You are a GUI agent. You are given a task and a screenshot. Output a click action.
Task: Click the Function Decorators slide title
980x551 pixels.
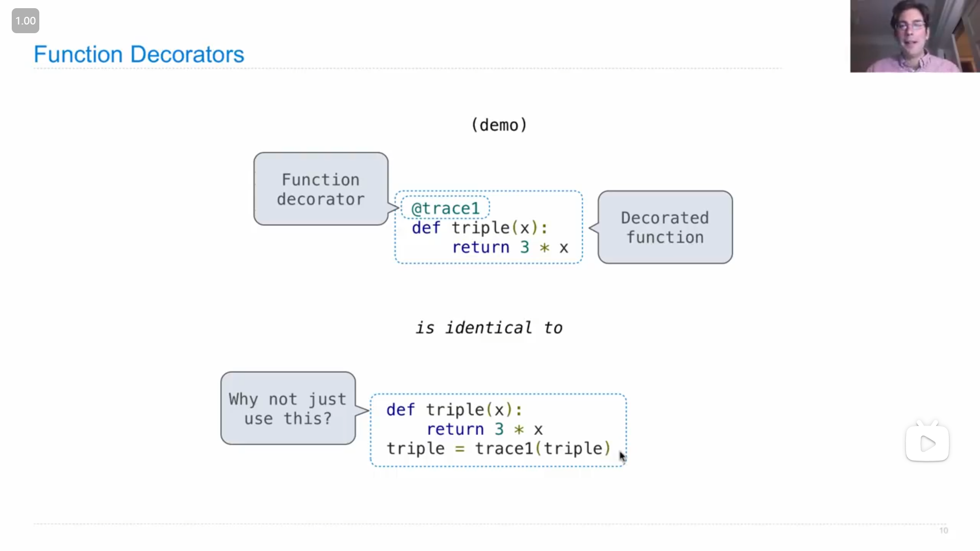click(139, 54)
